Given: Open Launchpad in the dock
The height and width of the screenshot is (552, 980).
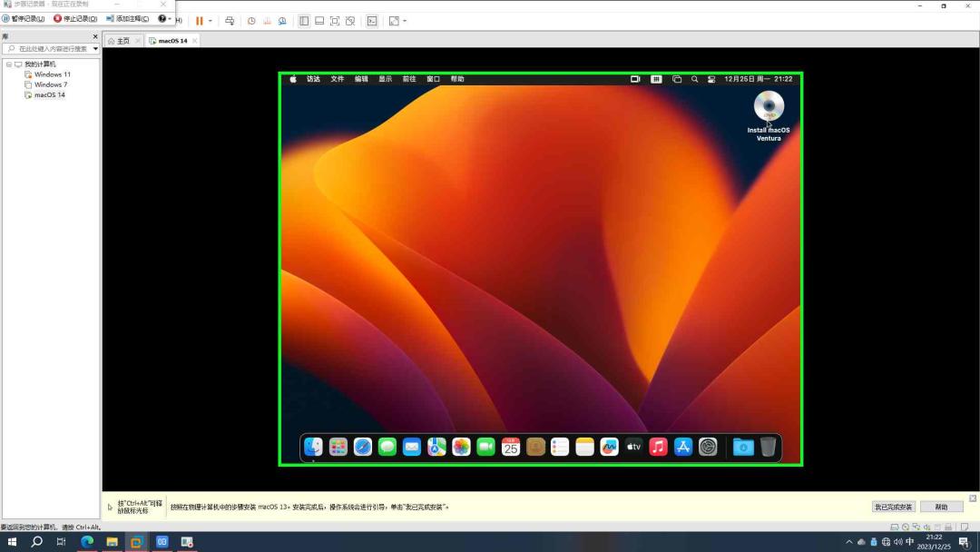Looking at the screenshot, I should (x=338, y=447).
